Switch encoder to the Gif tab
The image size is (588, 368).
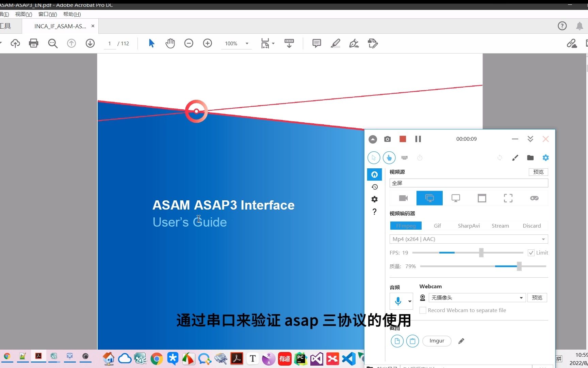[x=437, y=226]
